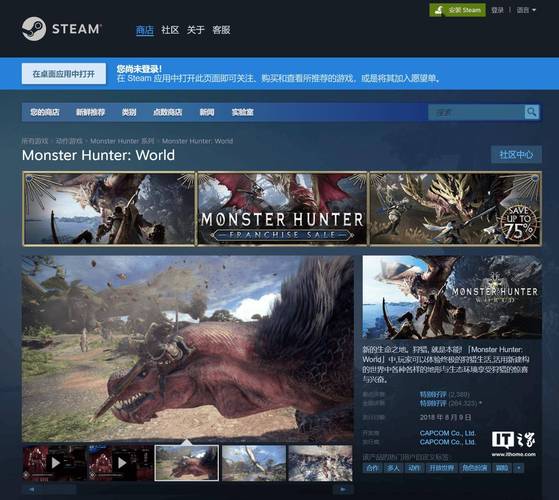
Task: Select the thumbnail with white flying creature
Action: click(254, 463)
